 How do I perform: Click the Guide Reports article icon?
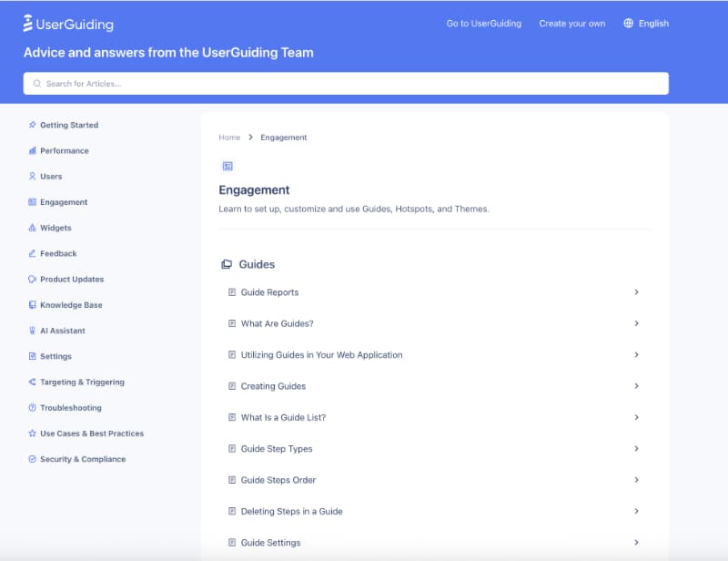click(x=232, y=292)
